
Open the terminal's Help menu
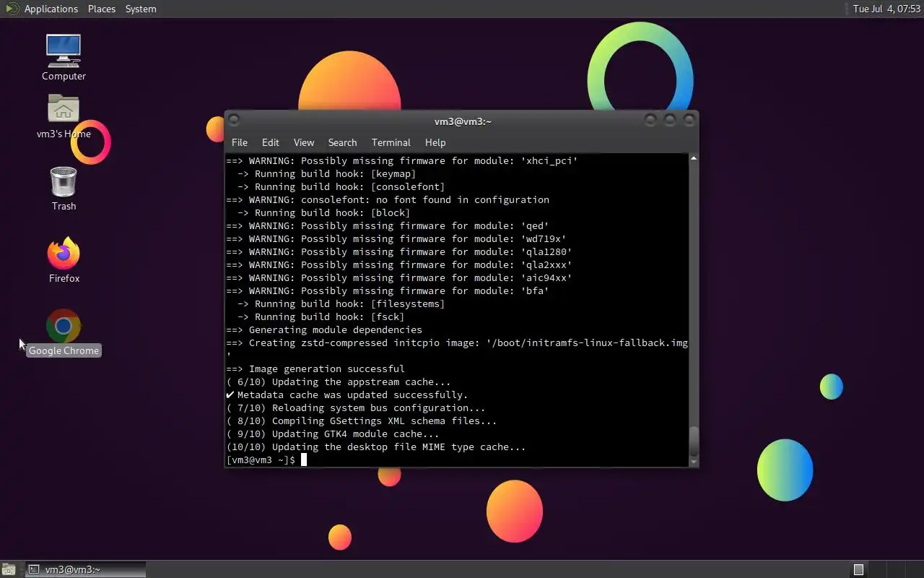tap(435, 142)
